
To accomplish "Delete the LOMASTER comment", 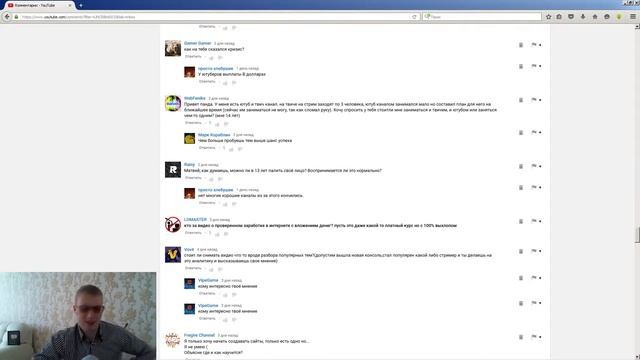I will coord(521,221).
